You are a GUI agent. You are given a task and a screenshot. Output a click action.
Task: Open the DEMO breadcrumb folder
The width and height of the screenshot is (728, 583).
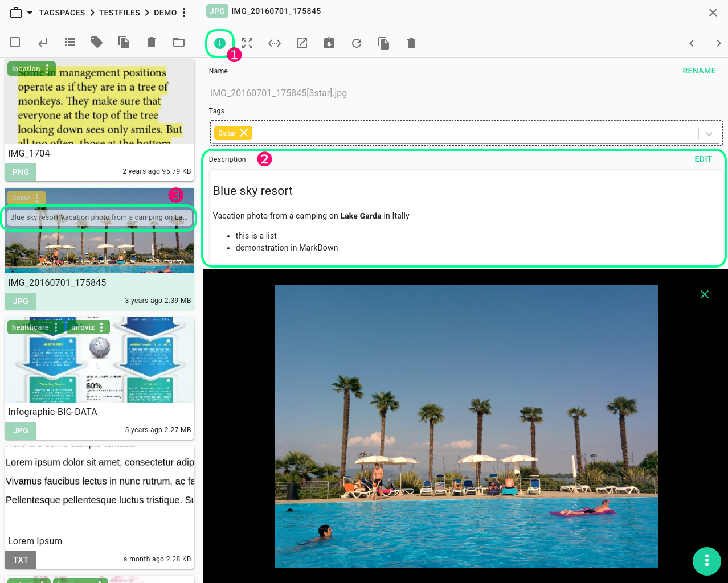[165, 13]
